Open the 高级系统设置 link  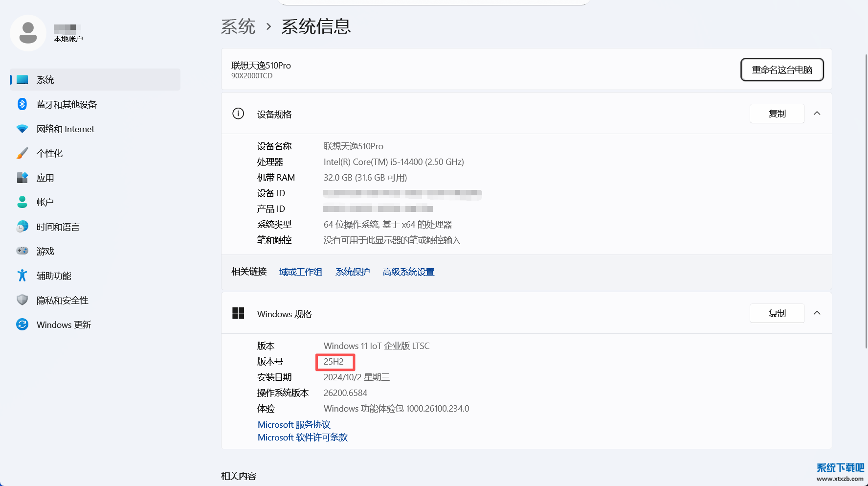[408, 272]
